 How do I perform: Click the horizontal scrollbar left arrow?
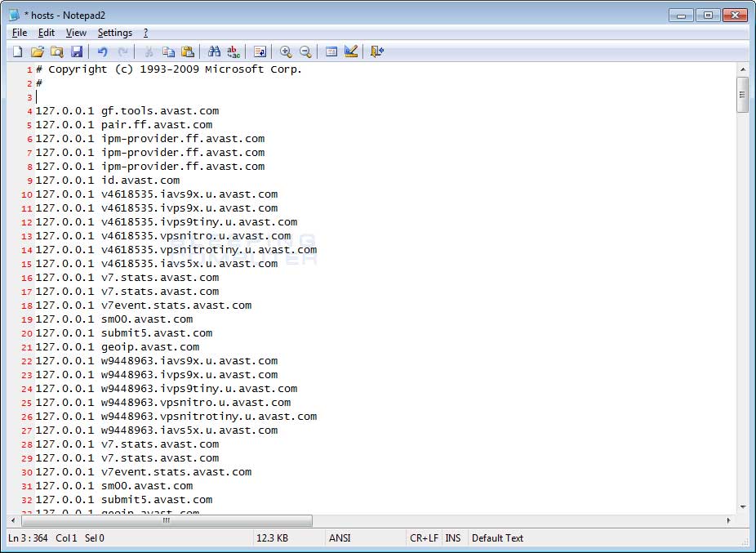(13, 520)
